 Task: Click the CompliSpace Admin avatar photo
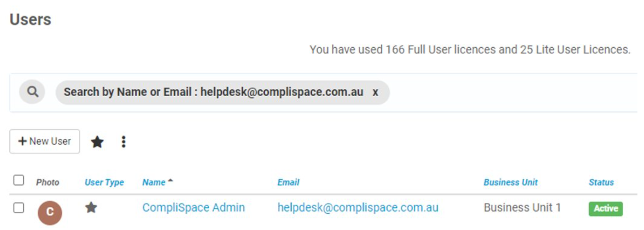[x=50, y=212]
